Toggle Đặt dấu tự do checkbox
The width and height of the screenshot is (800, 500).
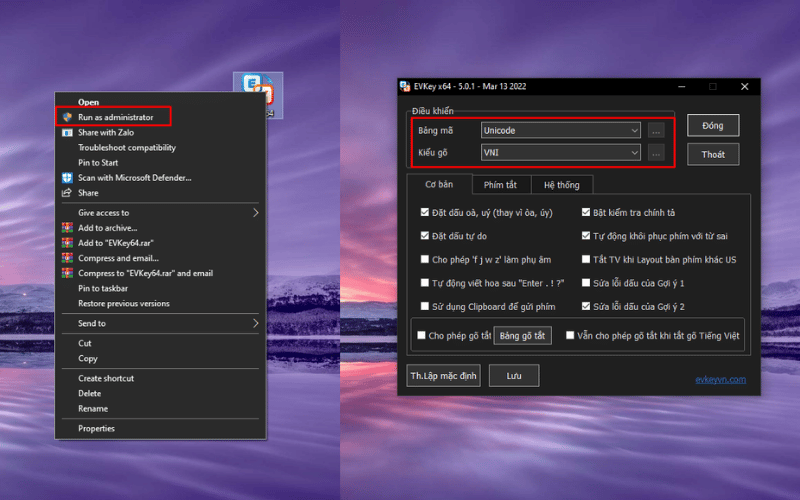pos(424,236)
